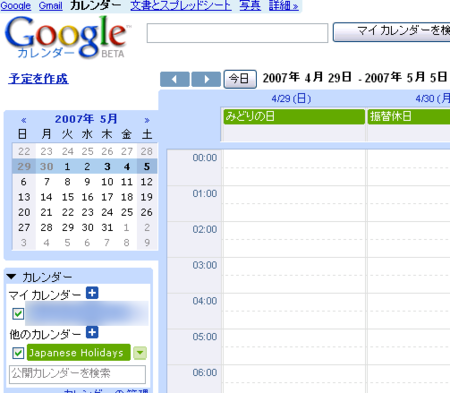Screen dimensions: 450x393
Task: Click the calendar search text field
Action: point(237,33)
